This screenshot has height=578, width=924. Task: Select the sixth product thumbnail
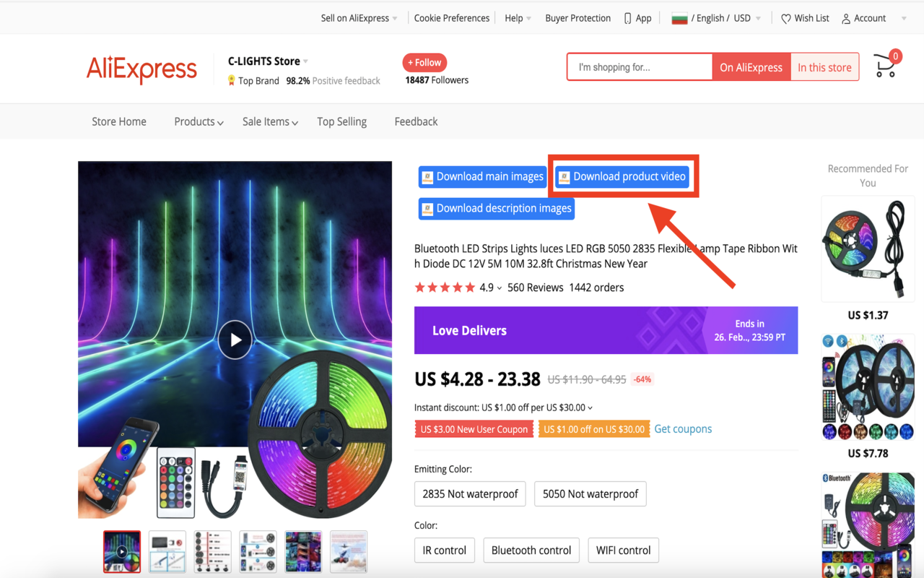tap(349, 551)
